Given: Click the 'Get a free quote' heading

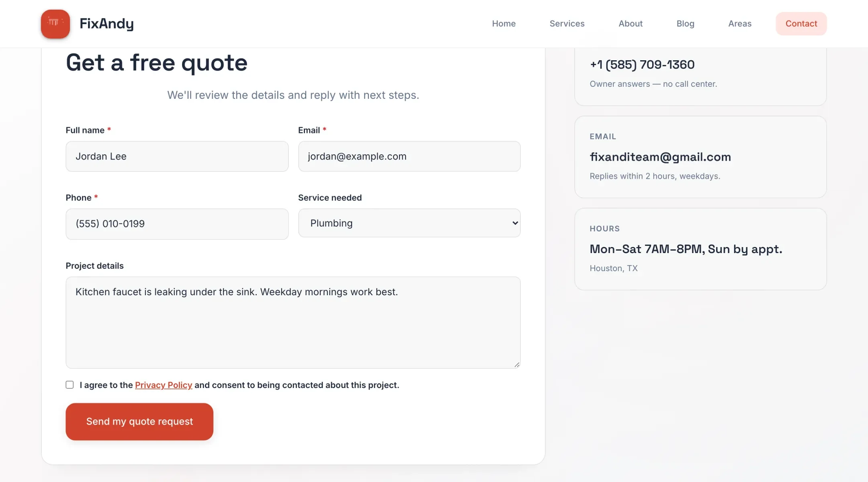Looking at the screenshot, I should [157, 63].
